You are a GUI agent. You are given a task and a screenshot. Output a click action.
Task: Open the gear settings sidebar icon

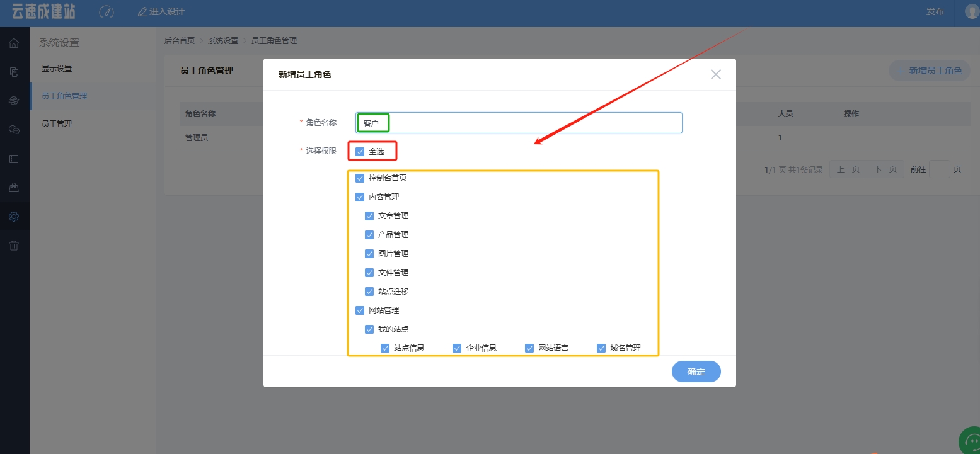pyautogui.click(x=14, y=217)
